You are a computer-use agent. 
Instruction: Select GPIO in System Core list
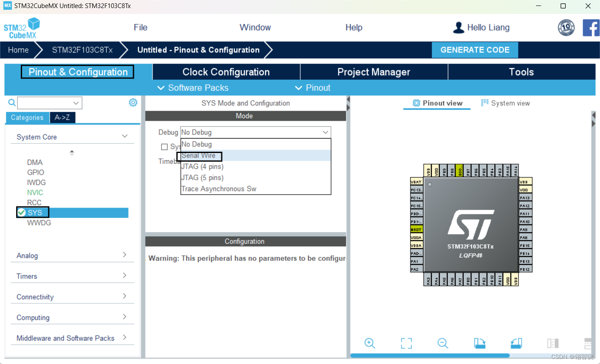pos(36,172)
